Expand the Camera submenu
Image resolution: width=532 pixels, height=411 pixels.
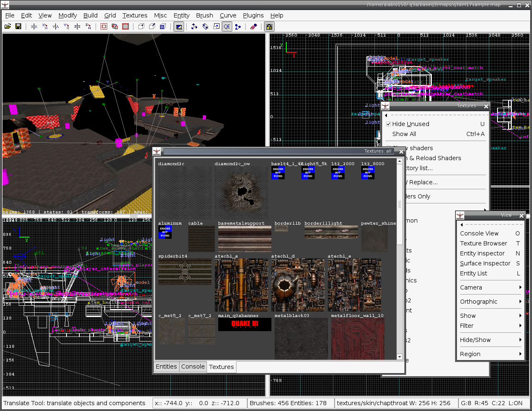(490, 287)
